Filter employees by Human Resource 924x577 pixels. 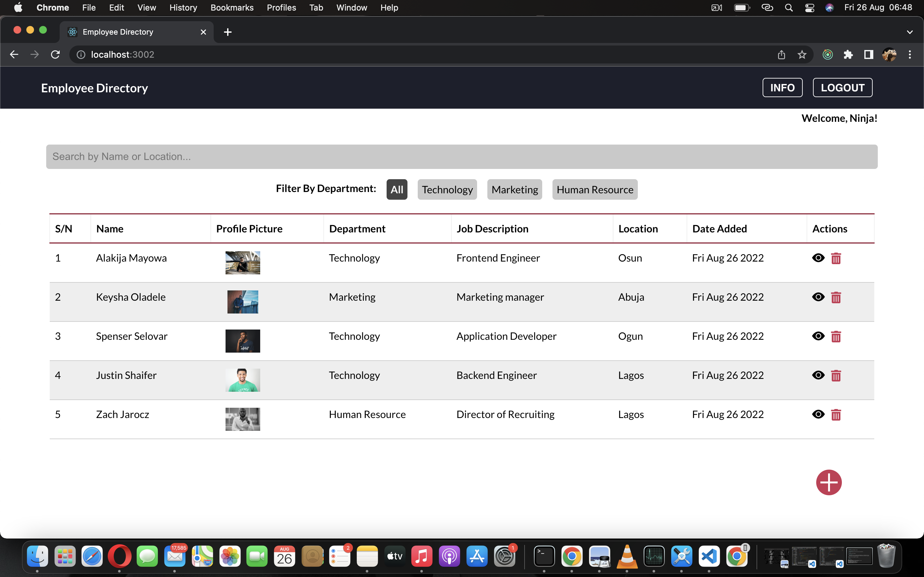595,189
